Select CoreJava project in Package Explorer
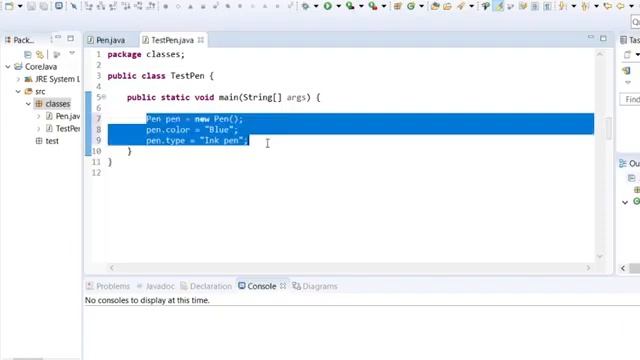The image size is (640, 360). click(x=36, y=67)
